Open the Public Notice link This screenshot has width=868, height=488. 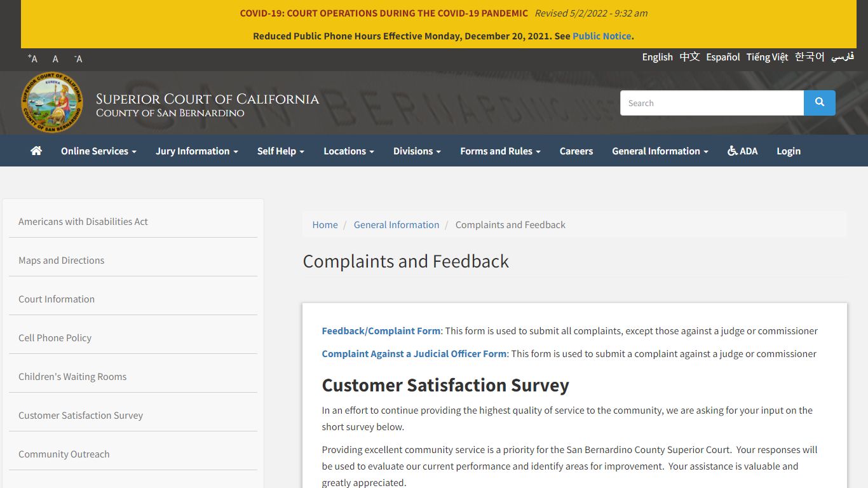tap(602, 36)
